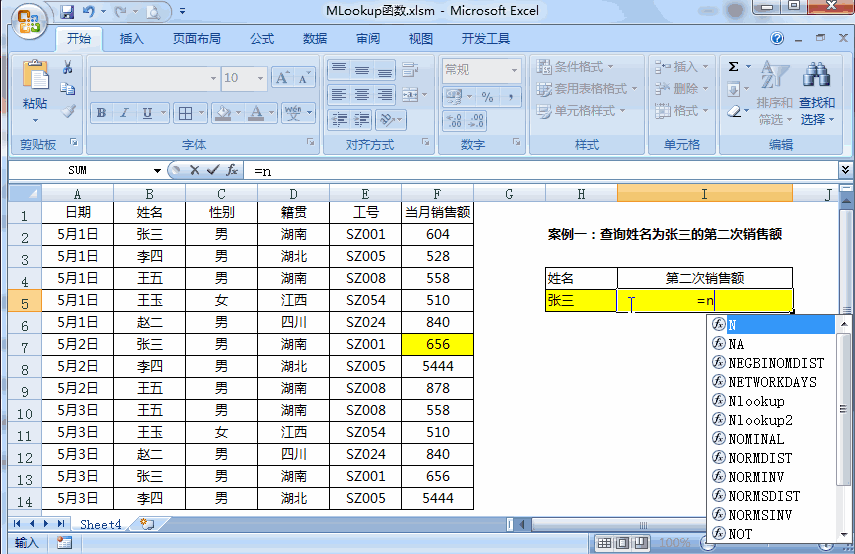Click the decrease decimal icon
Image resolution: width=855 pixels, height=554 pixels.
coord(476,121)
